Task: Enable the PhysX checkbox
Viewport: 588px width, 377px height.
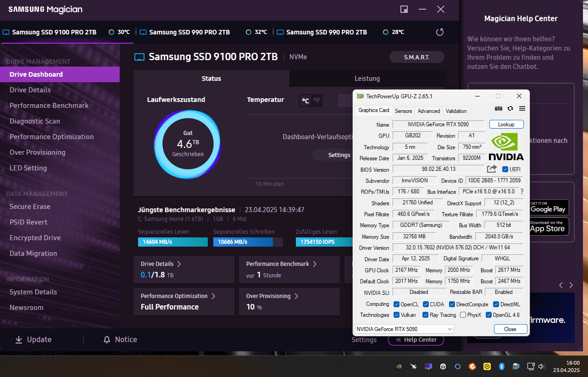Action: pos(463,315)
